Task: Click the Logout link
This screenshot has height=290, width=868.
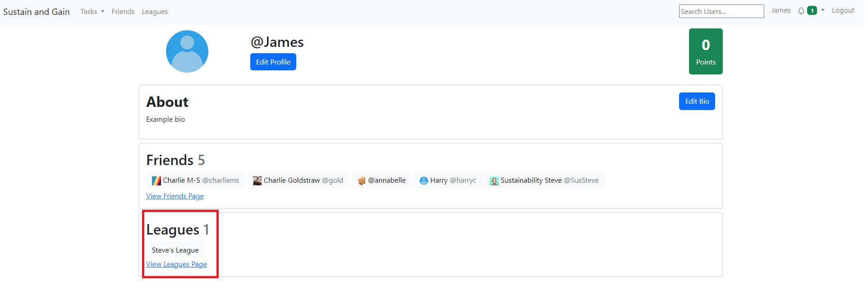Action: point(843,10)
